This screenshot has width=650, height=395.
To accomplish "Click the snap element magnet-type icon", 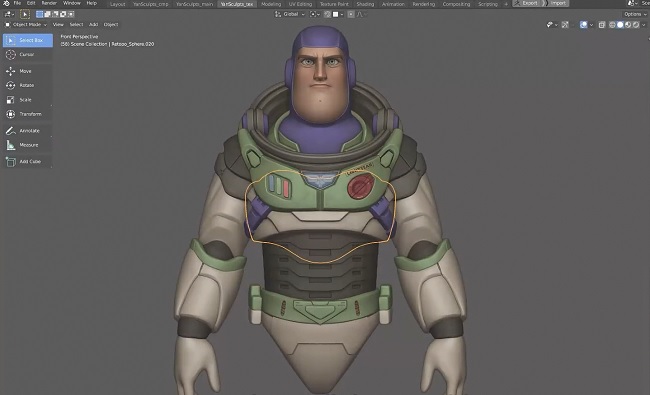I will [335, 14].
